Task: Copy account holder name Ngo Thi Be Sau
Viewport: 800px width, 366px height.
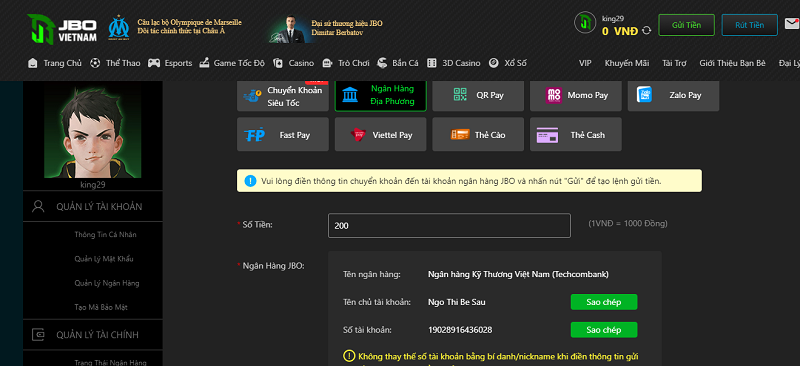Action: [604, 302]
